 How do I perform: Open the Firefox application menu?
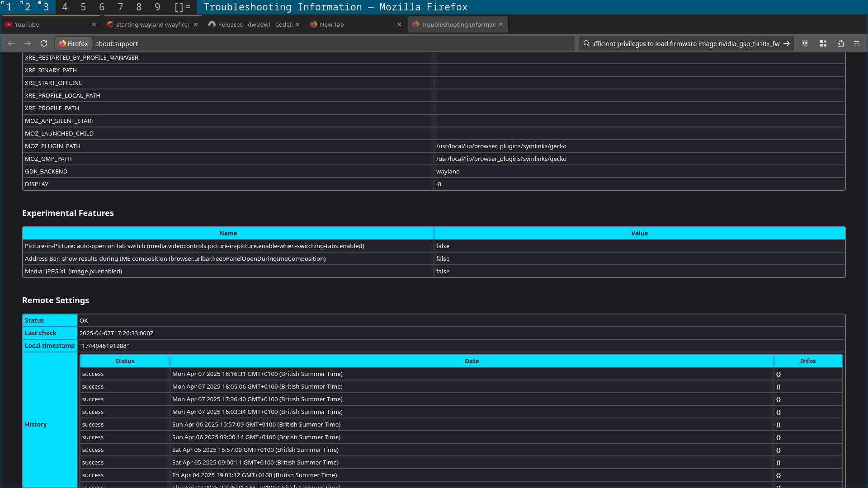[857, 43]
